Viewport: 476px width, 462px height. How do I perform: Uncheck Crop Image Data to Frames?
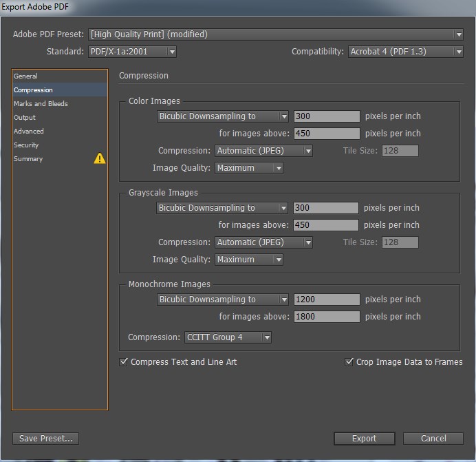point(349,362)
